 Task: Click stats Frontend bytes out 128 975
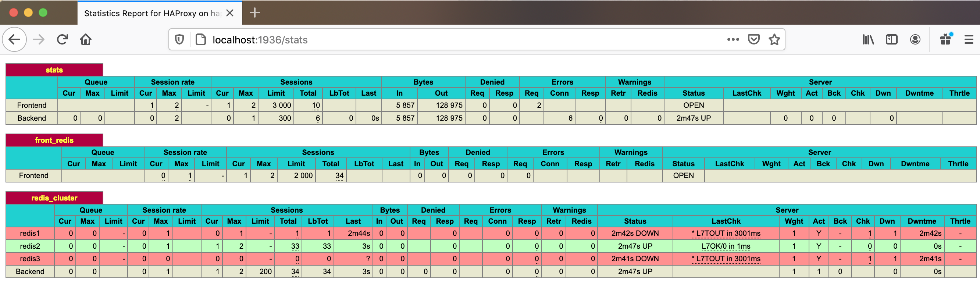point(449,106)
